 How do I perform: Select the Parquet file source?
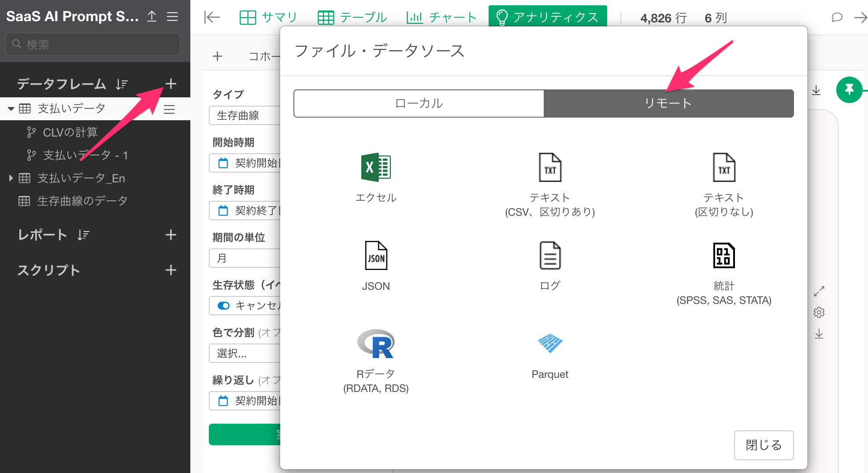(x=550, y=356)
